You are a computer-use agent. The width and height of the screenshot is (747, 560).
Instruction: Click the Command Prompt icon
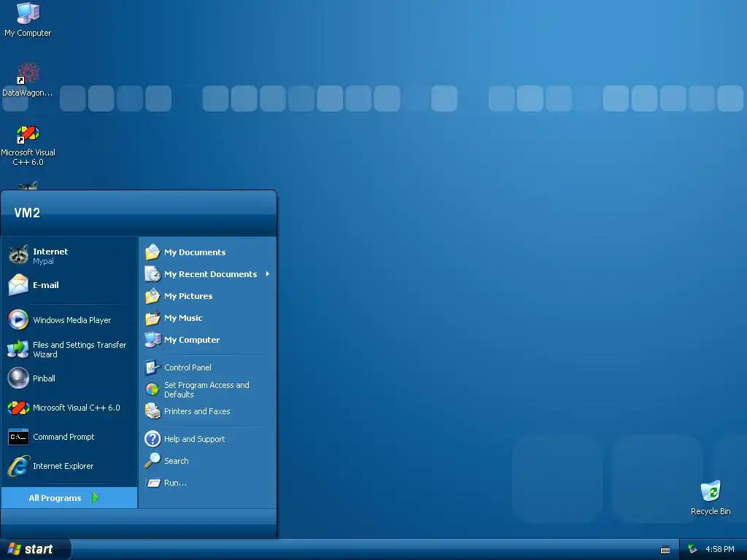[x=18, y=437]
